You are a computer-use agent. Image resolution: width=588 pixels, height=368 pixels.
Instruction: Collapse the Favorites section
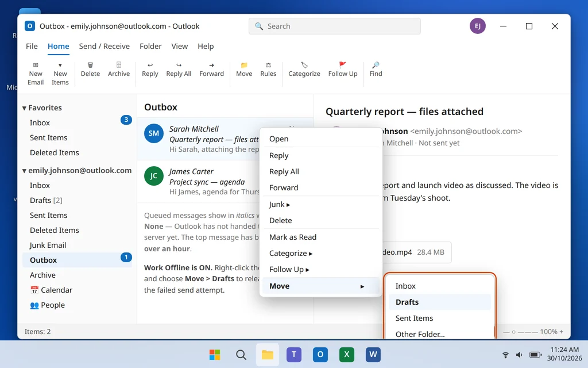pos(24,108)
